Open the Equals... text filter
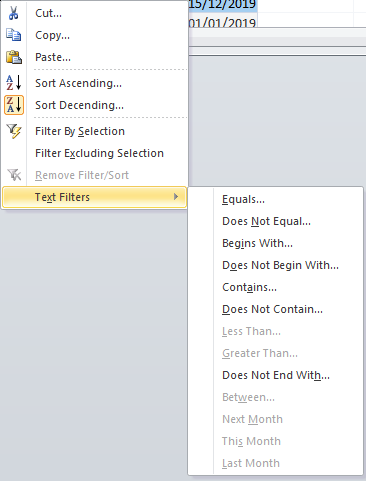 (x=243, y=199)
